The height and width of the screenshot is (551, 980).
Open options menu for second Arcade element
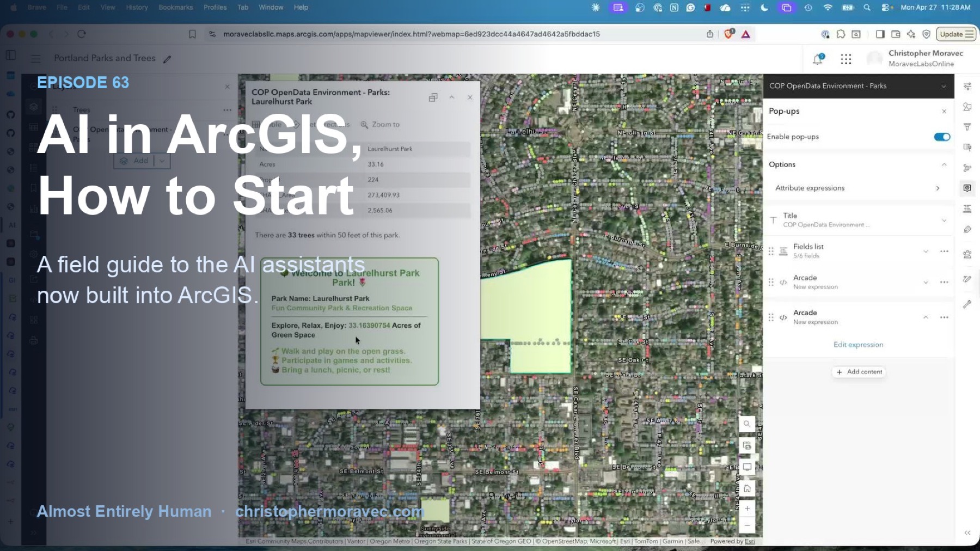[x=944, y=317]
